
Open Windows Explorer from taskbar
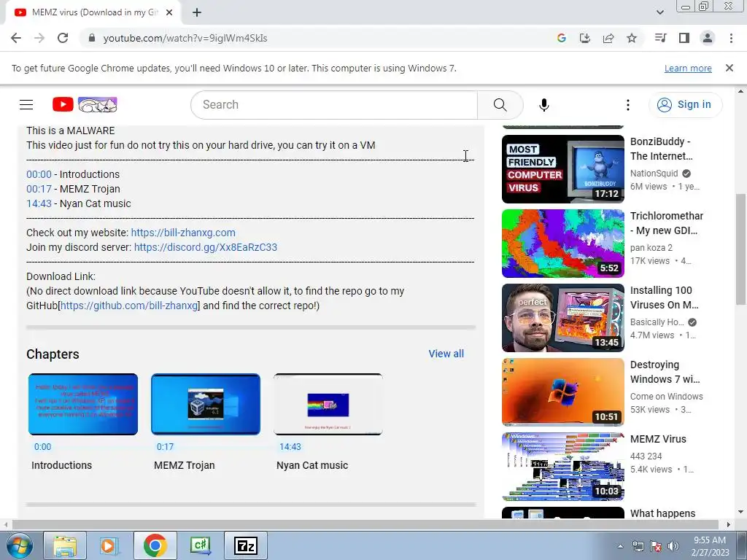pyautogui.click(x=65, y=545)
